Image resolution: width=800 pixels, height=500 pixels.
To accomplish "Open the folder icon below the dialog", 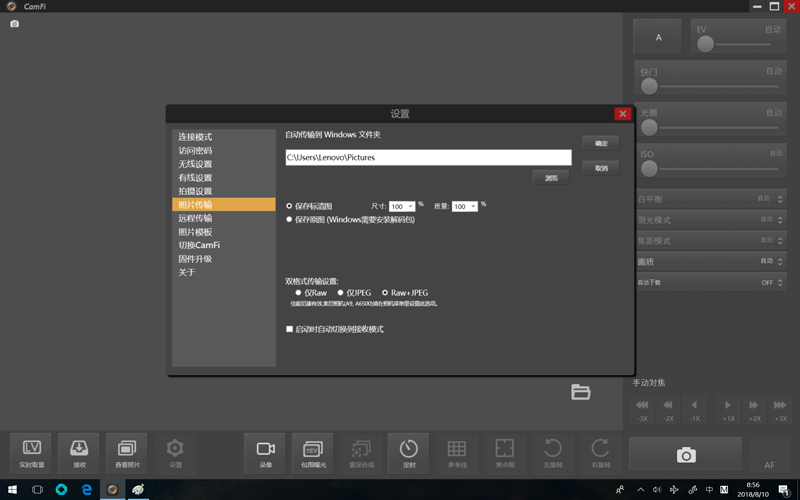I will pyautogui.click(x=581, y=392).
